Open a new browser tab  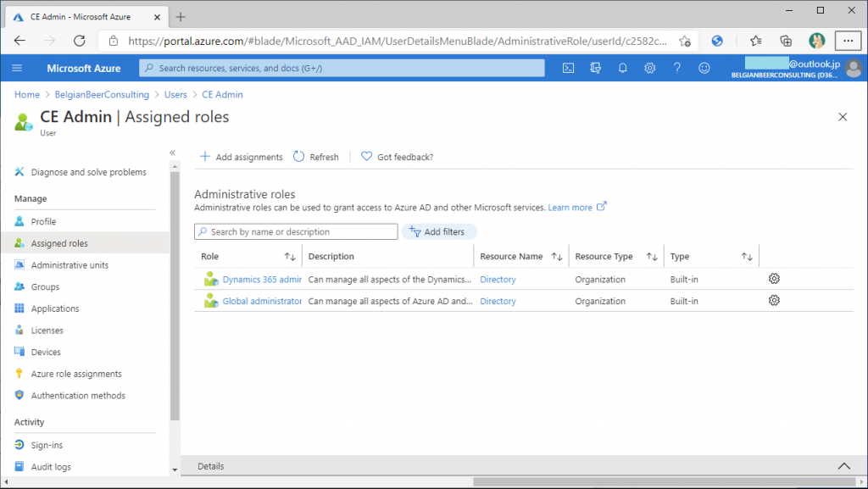click(181, 17)
